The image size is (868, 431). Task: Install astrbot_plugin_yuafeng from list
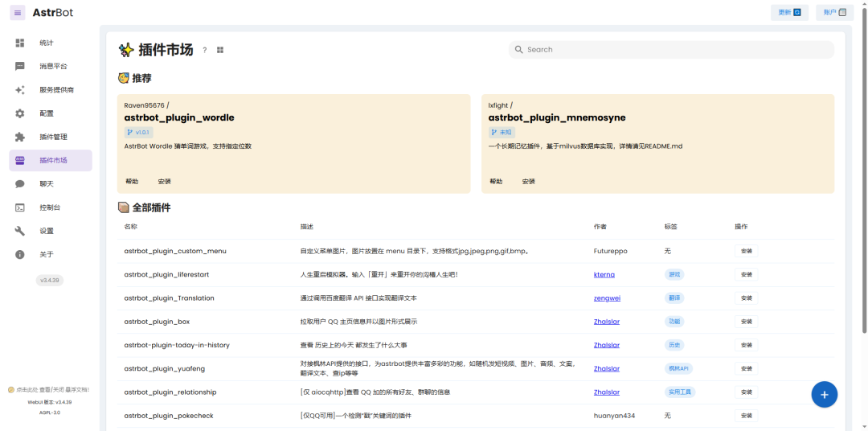(746, 368)
